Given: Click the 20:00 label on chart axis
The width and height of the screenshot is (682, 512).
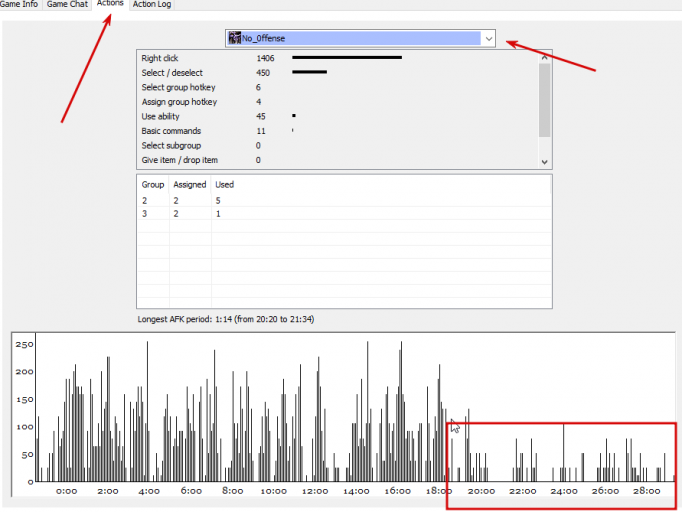Looking at the screenshot, I should click(481, 491).
